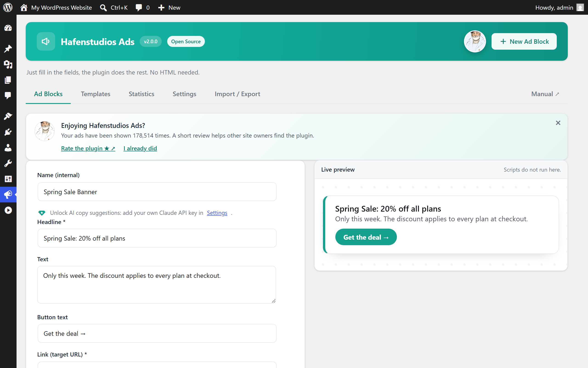Create a New Ad Block
588x368 pixels.
524,41
